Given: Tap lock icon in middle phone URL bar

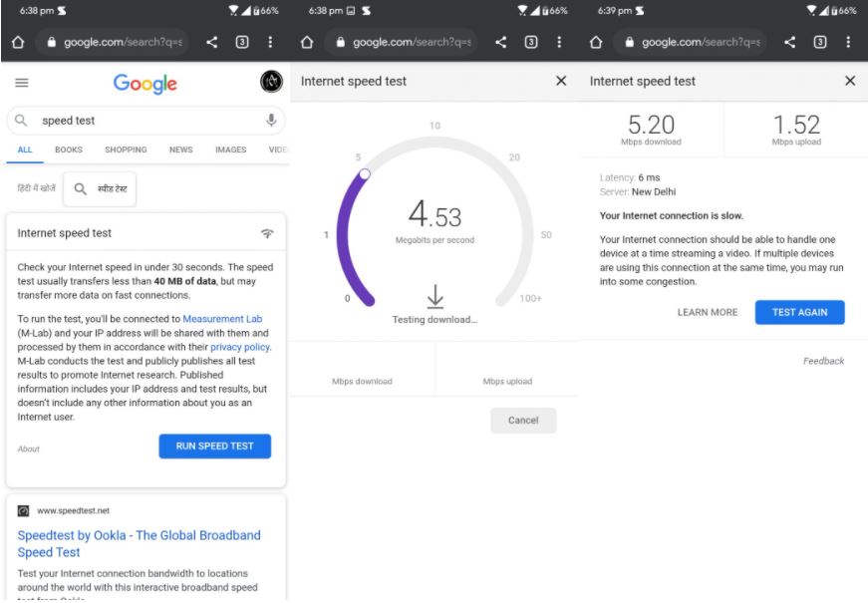Looking at the screenshot, I should [341, 42].
